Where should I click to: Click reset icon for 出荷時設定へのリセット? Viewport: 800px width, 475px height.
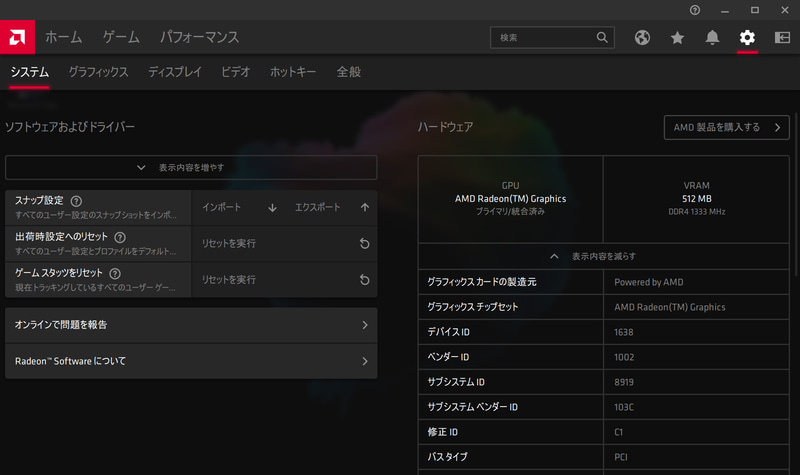pyautogui.click(x=364, y=243)
